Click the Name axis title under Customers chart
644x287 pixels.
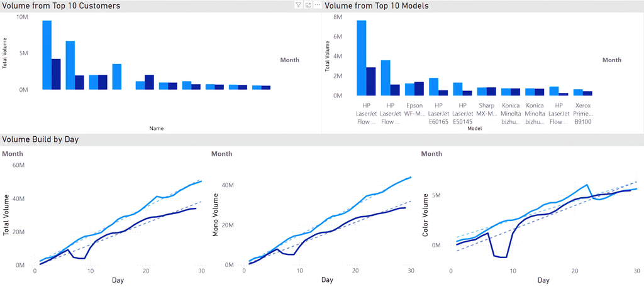[157, 128]
